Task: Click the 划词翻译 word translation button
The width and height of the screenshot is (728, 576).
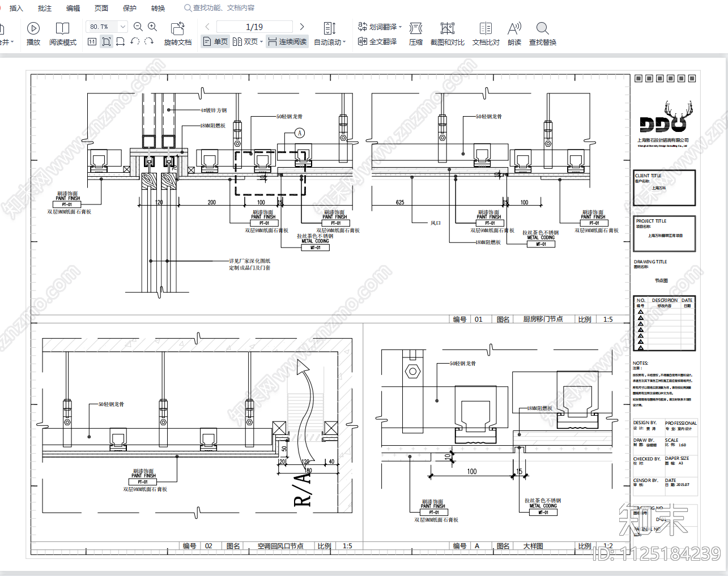Action: [377, 27]
